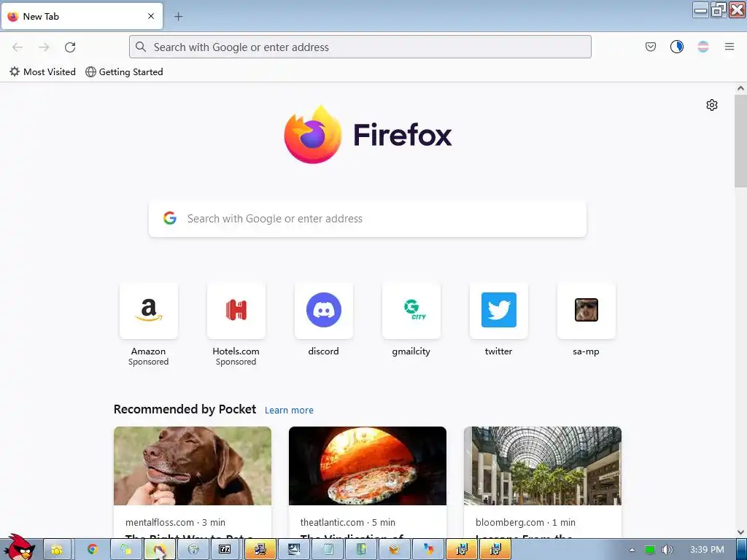Image resolution: width=747 pixels, height=560 pixels.
Task: Open the blue circular extension icon in toolbar
Action: (676, 47)
